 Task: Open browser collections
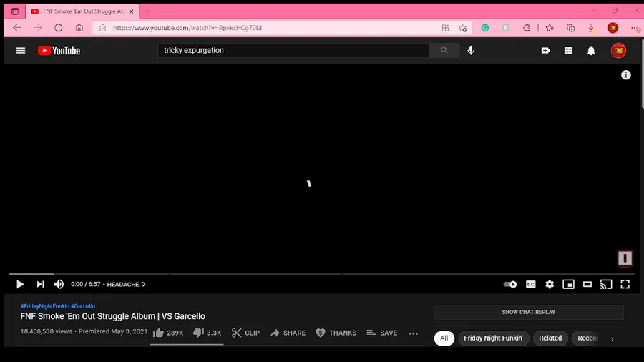(x=570, y=28)
